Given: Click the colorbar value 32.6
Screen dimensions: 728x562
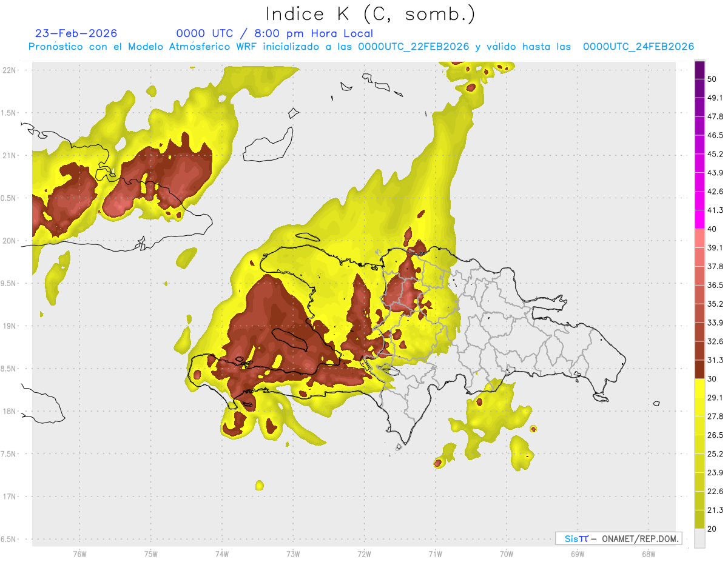Looking at the screenshot, I should 716,341.
